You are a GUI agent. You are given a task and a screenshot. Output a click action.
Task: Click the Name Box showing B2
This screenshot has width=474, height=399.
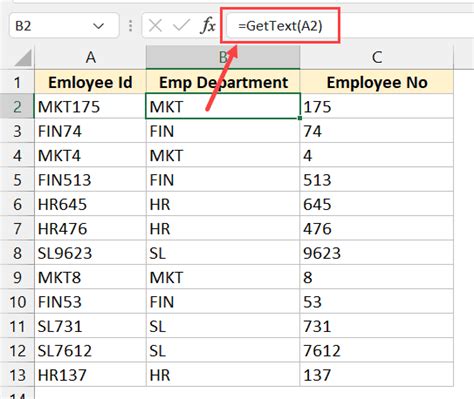tap(64, 26)
